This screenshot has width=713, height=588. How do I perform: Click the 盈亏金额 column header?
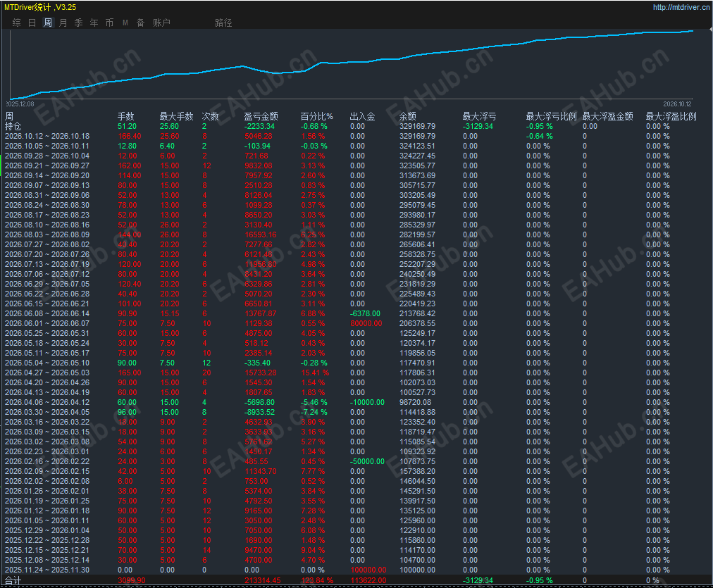[x=261, y=116]
